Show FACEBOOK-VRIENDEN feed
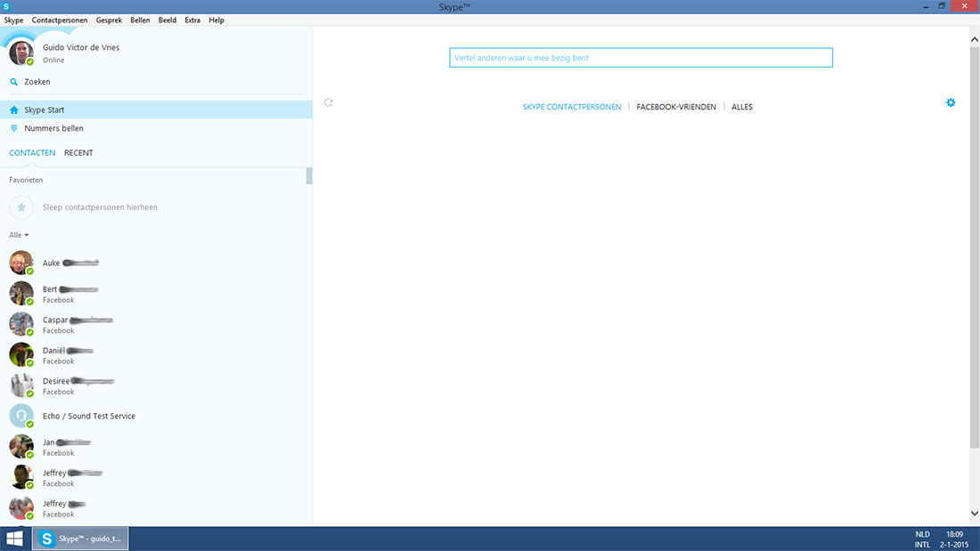This screenshot has height=551, width=980. [x=676, y=107]
